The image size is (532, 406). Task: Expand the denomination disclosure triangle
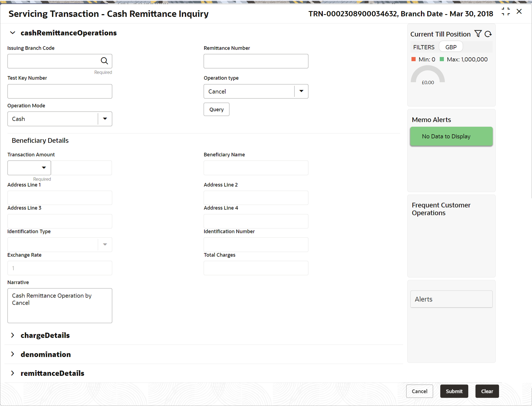(13, 355)
